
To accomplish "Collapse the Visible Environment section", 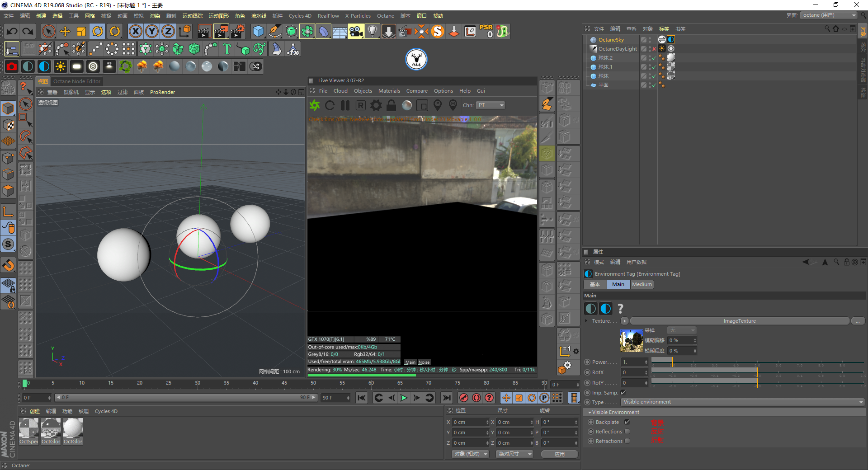I will click(x=590, y=412).
